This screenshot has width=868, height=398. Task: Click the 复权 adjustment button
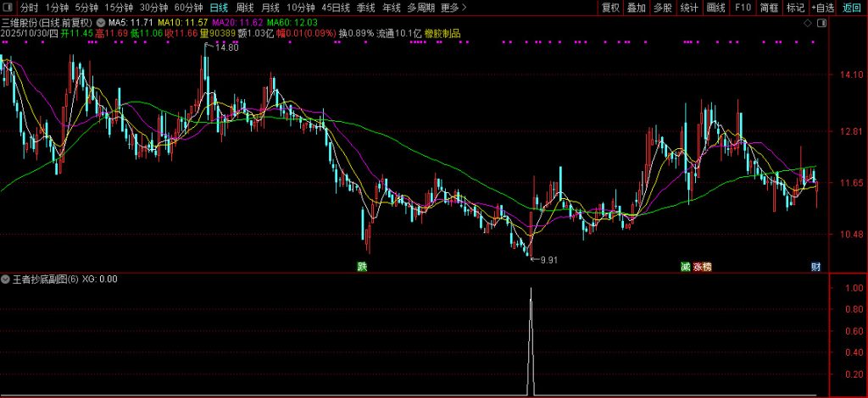(x=610, y=8)
